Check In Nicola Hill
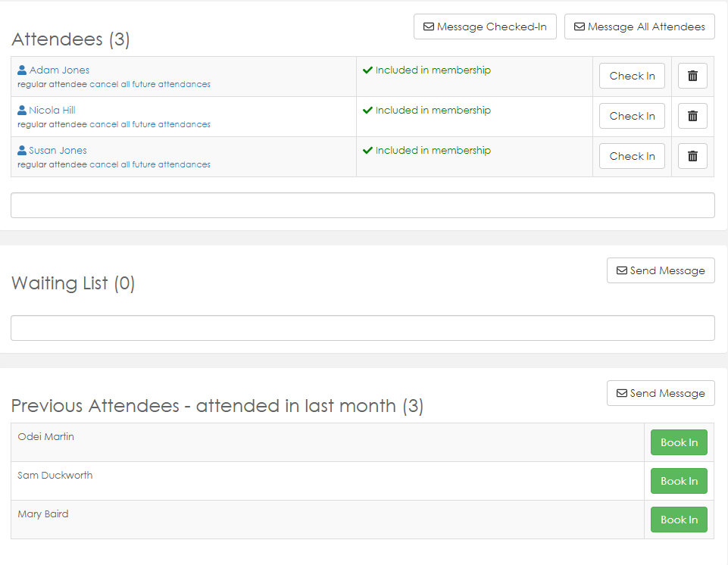 (x=632, y=116)
